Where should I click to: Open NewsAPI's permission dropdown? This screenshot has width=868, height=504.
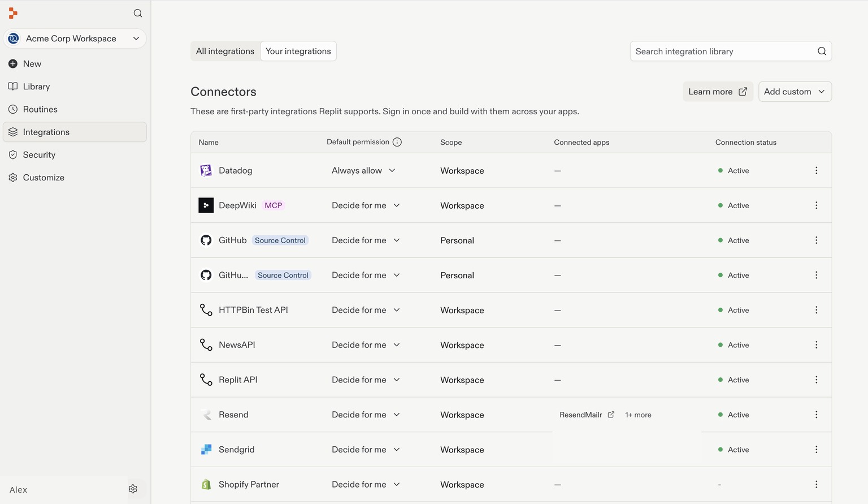coord(366,345)
